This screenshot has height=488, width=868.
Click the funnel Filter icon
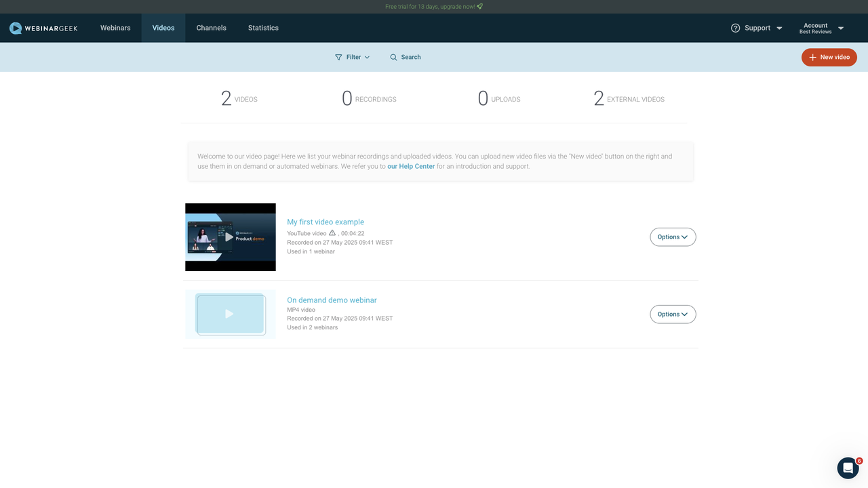(338, 58)
